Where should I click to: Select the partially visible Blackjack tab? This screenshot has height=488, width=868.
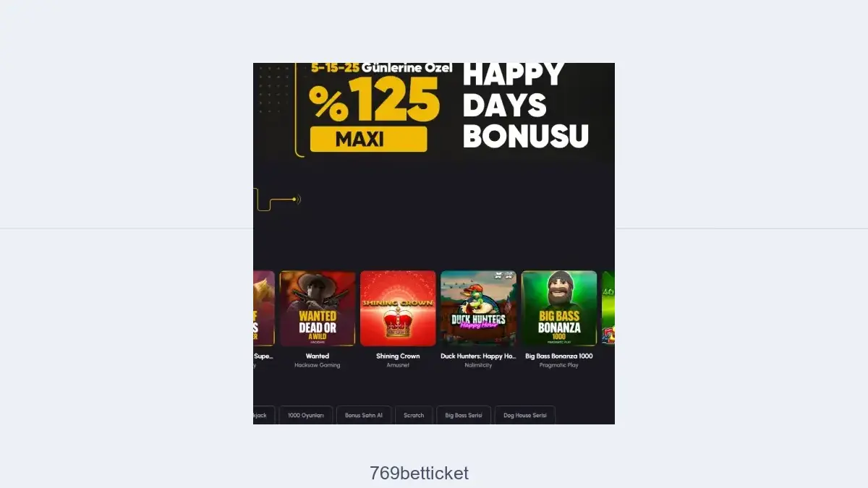point(264,415)
